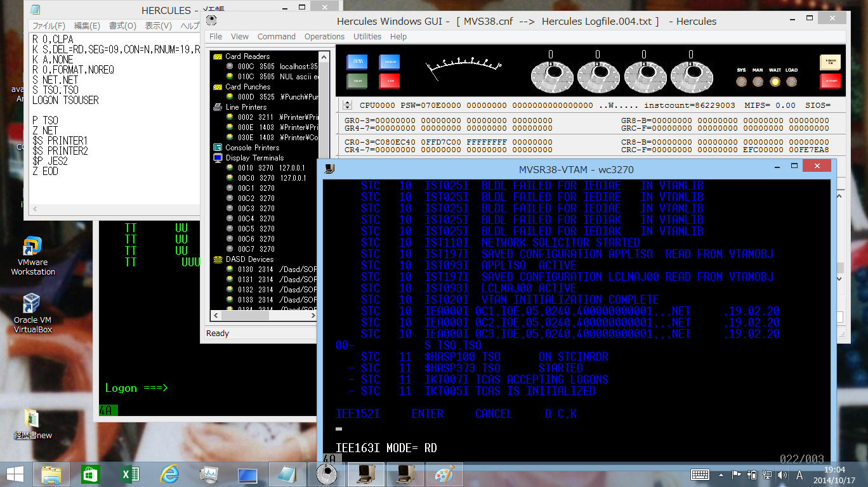This screenshot has height=487, width=868.
Task: Open 表示(V) menu in Notepad
Action: point(159,26)
